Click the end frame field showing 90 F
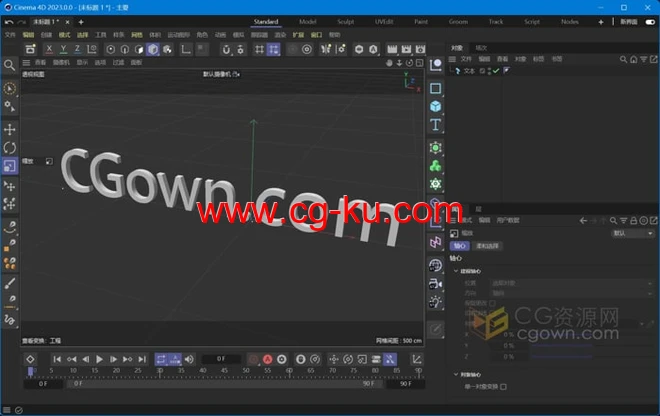660x416 pixels. point(406,384)
